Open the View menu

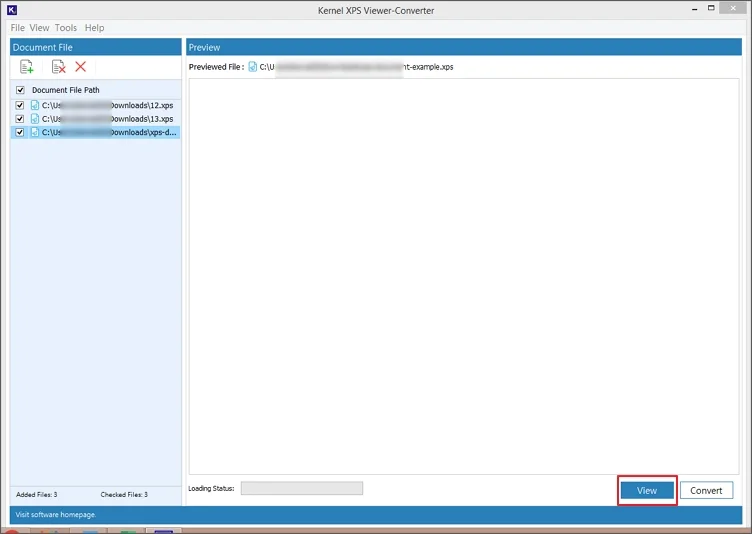[39, 28]
